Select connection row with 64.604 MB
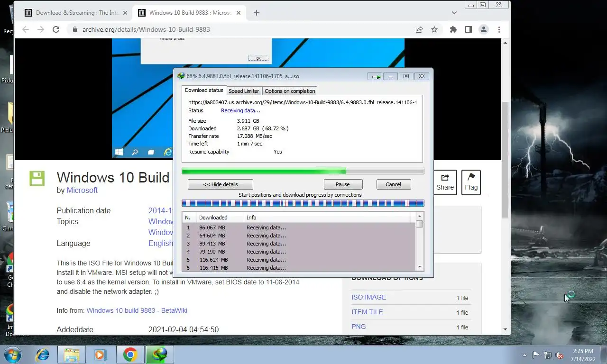Screen dimensions: 607x364 [299, 236]
